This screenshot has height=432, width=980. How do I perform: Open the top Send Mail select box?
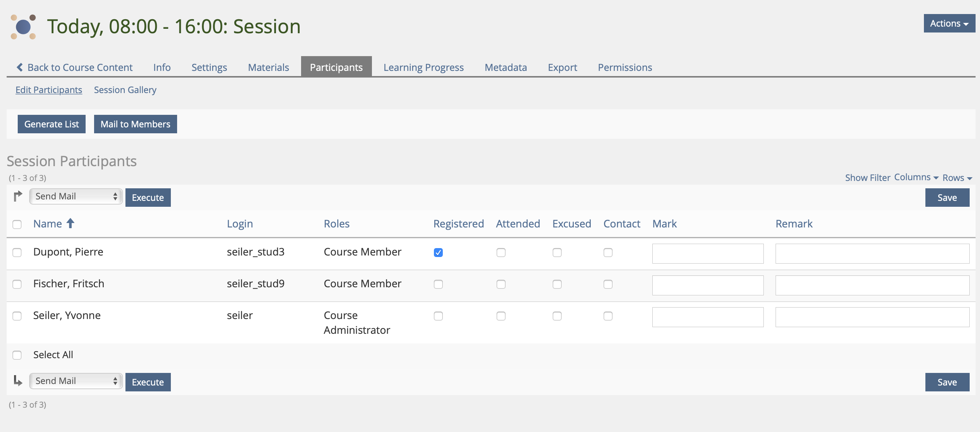(x=76, y=196)
